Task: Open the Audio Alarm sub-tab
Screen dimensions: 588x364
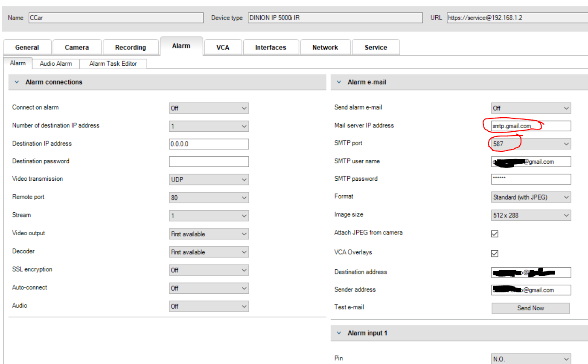Action: click(x=56, y=64)
